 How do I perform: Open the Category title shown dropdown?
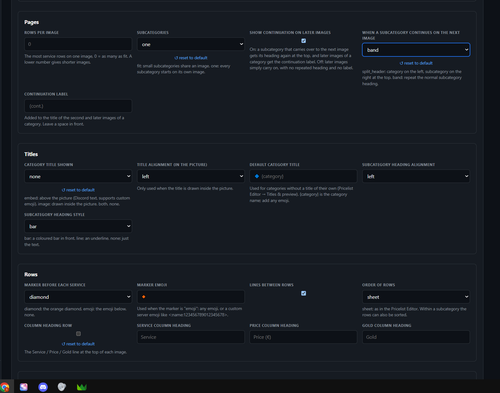pos(78,176)
